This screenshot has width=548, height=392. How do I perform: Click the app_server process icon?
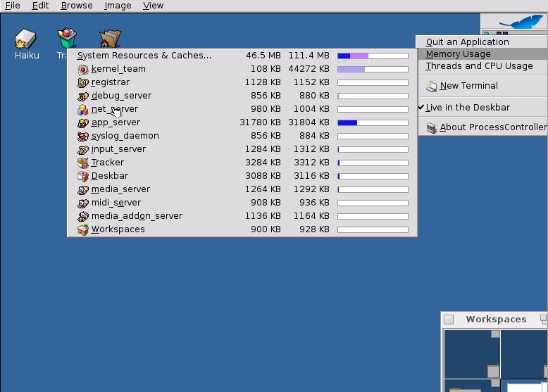[x=83, y=122]
